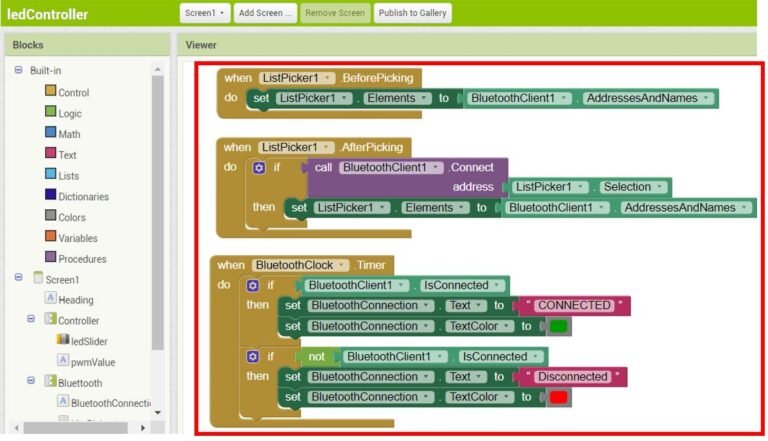This screenshot has width=768, height=441.
Task: Select the Control blocks category icon
Action: [50, 92]
